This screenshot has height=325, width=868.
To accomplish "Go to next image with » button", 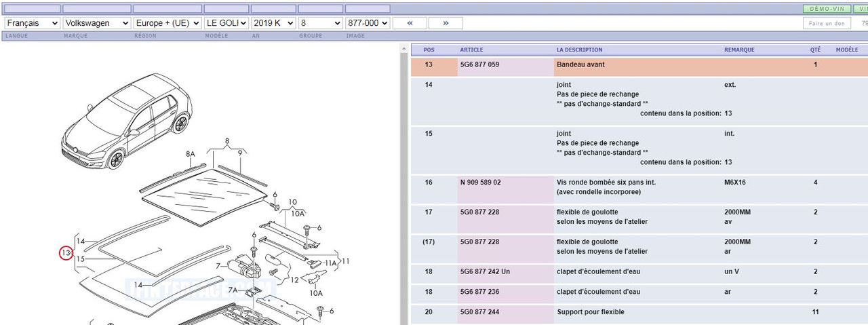I will click(446, 23).
